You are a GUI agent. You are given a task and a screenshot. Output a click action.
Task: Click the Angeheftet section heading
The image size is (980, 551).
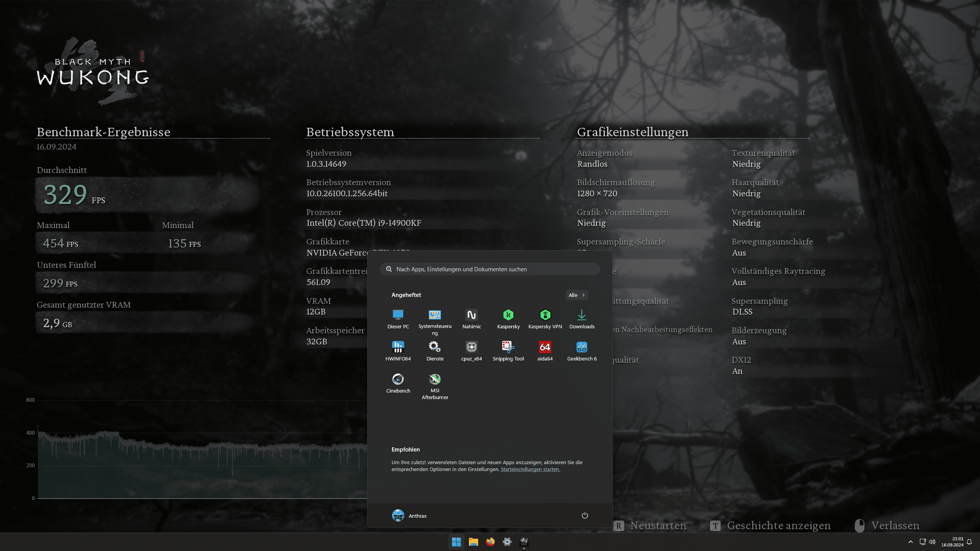pos(406,295)
